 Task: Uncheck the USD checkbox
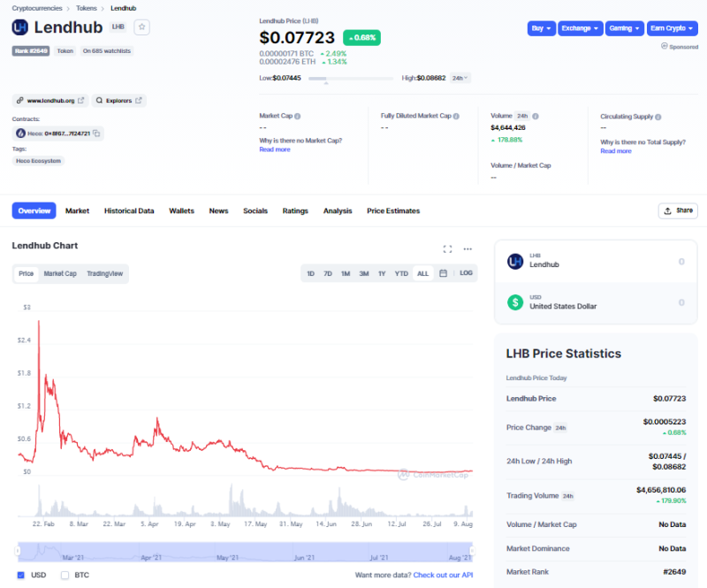coord(21,575)
